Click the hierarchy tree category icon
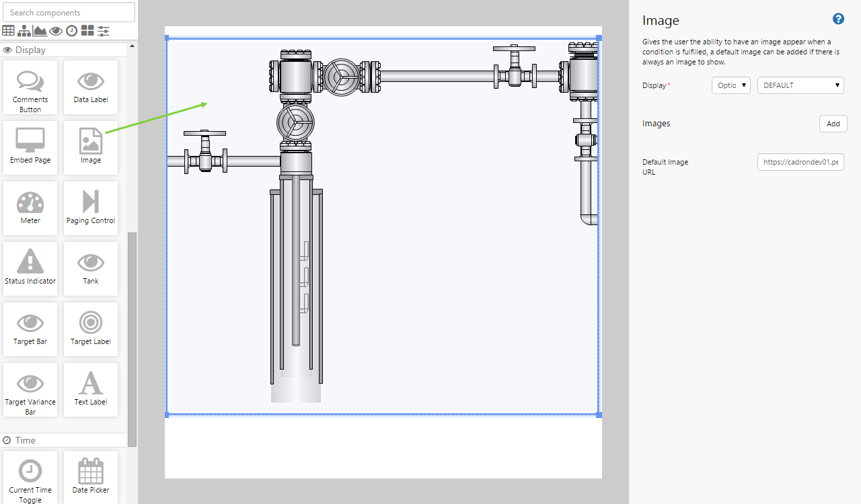This screenshot has height=504, width=861. click(24, 31)
